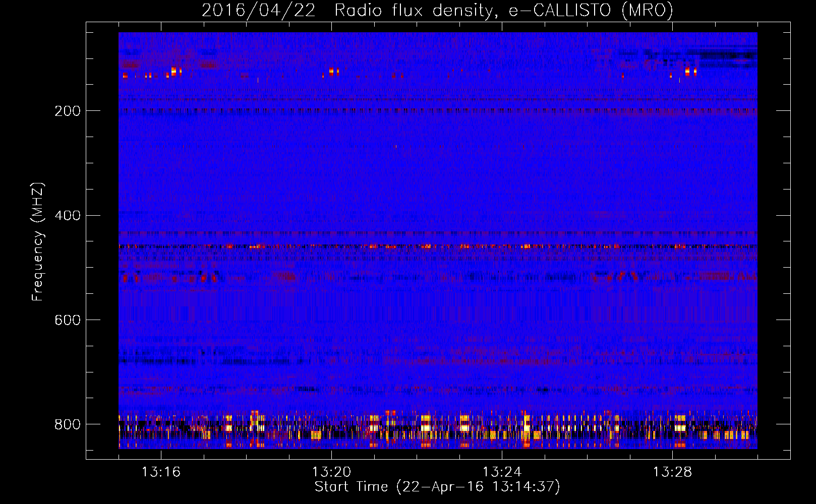
Task: Click the 13:16 time tick label
Action: (161, 472)
